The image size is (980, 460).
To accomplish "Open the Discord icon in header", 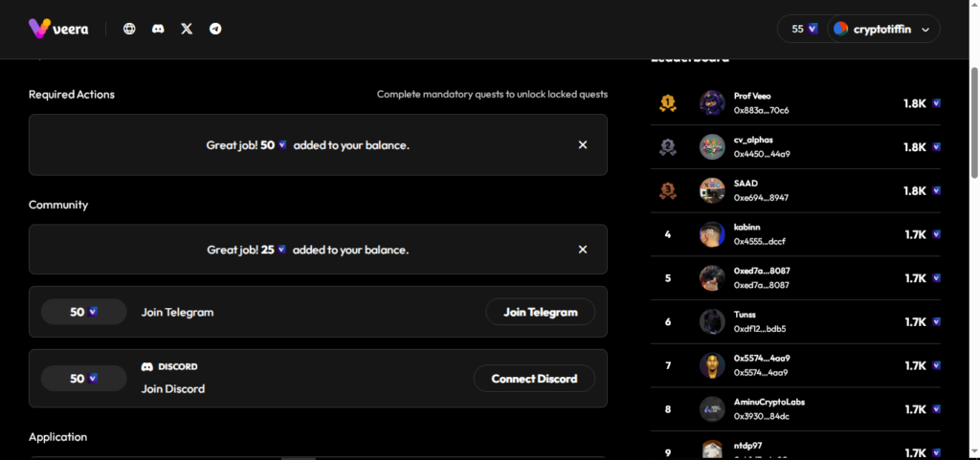I will click(158, 29).
